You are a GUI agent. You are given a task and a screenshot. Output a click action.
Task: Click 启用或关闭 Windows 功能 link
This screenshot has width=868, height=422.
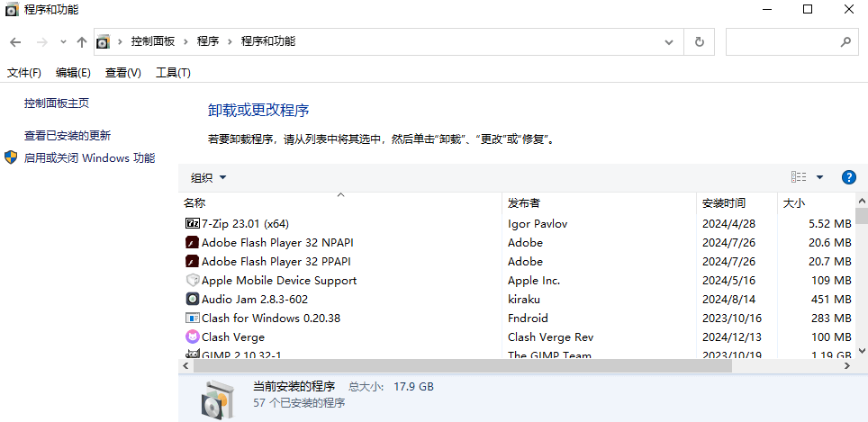(89, 158)
